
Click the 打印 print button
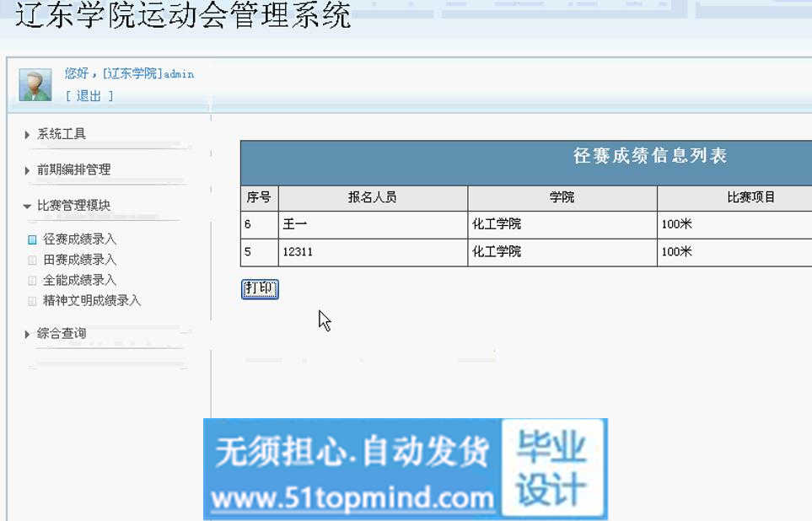tap(260, 289)
